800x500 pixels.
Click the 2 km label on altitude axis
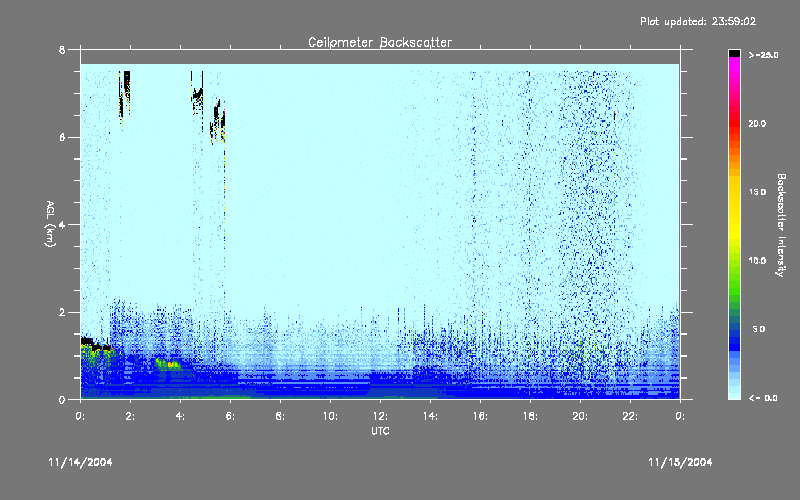click(62, 312)
